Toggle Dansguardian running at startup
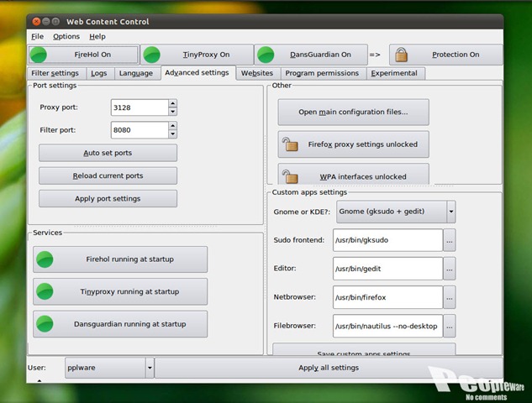Viewport: 532px width, 403px height. (x=120, y=324)
